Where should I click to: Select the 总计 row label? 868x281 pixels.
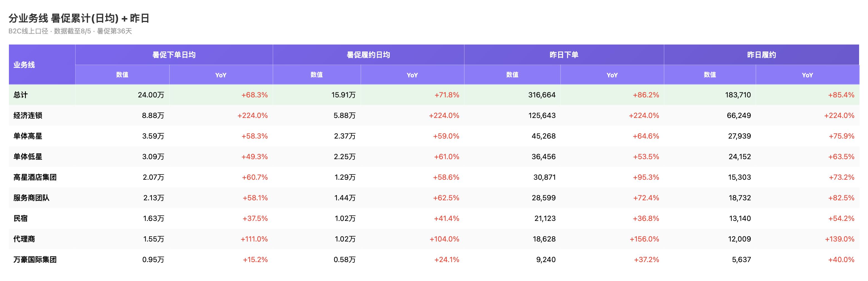point(21,95)
